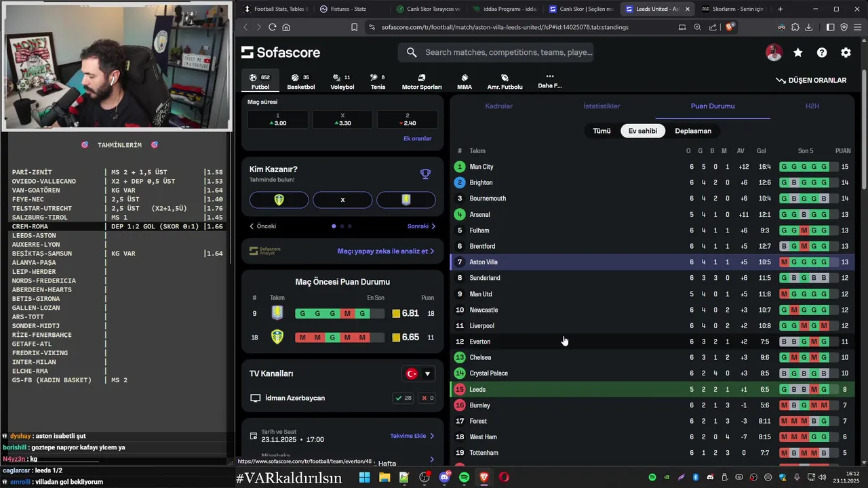Click the Brave shields lion icon
Viewport: 868px width, 488px height.
730,27
